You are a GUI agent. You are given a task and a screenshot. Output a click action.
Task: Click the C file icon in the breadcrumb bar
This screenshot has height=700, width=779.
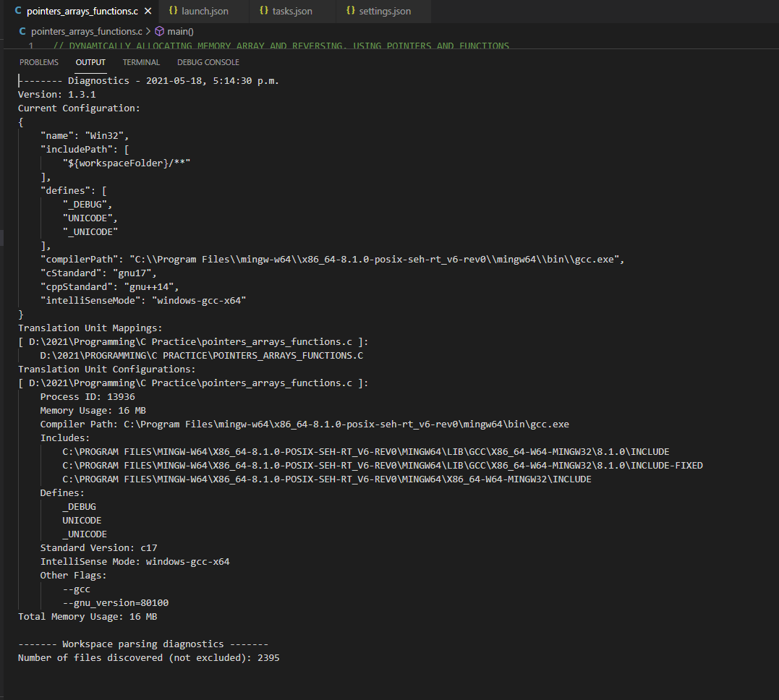[x=22, y=31]
